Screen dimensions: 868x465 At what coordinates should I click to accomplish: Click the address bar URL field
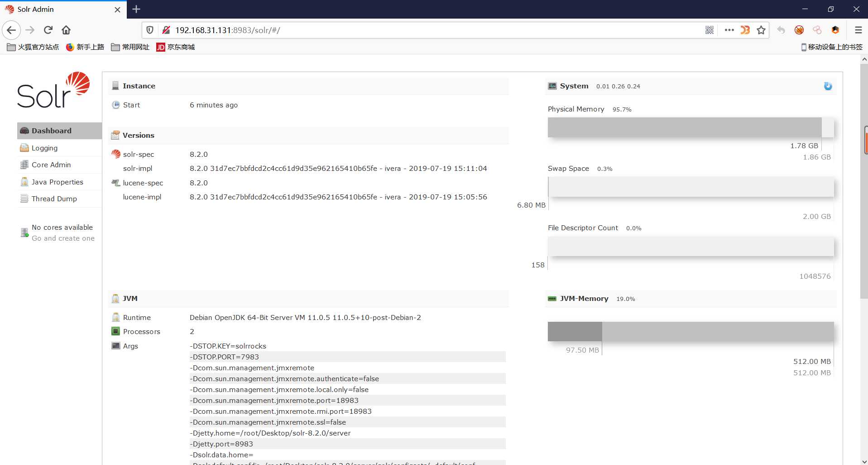click(x=435, y=30)
